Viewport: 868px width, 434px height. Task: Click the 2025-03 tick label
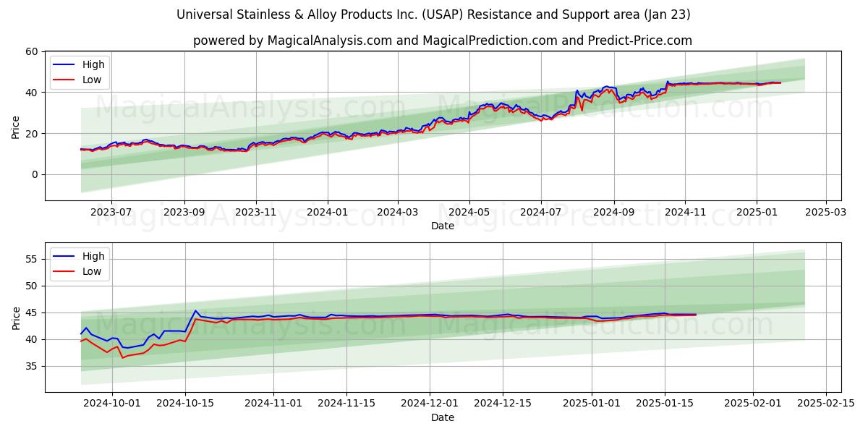(827, 213)
